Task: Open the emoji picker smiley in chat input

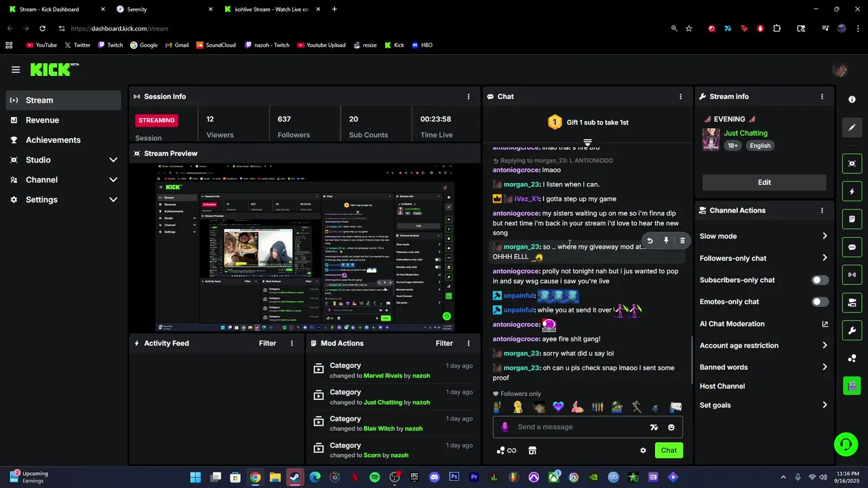Action: pyautogui.click(x=671, y=427)
